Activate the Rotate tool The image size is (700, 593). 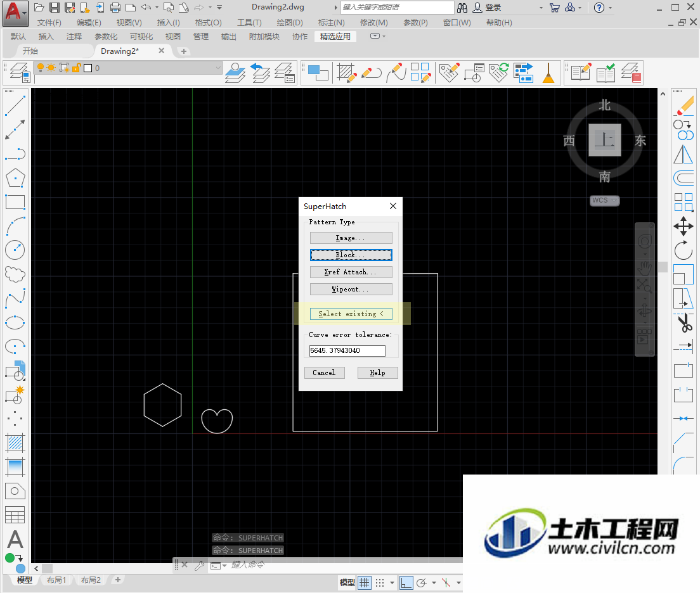pyautogui.click(x=684, y=250)
